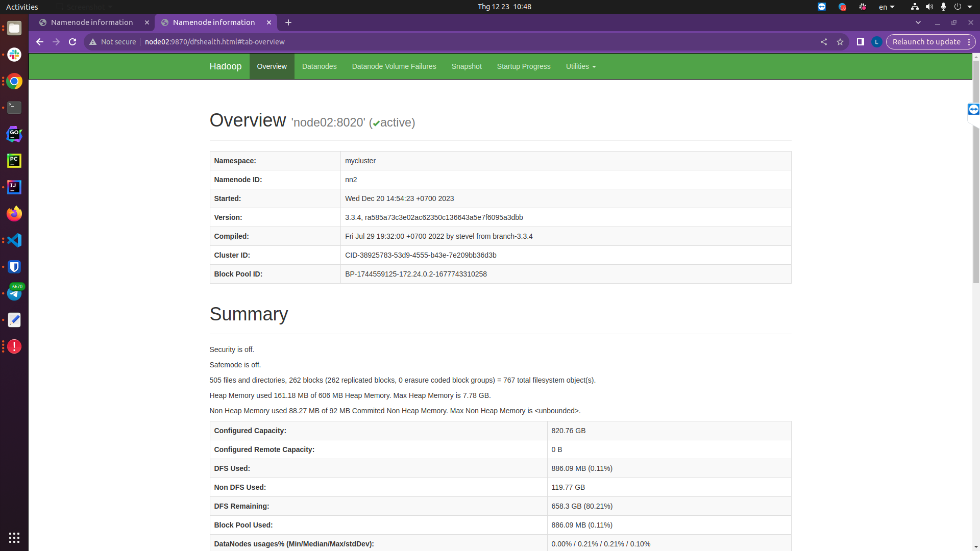This screenshot has height=551, width=980.
Task: Open a new browser tab
Action: pos(288,22)
